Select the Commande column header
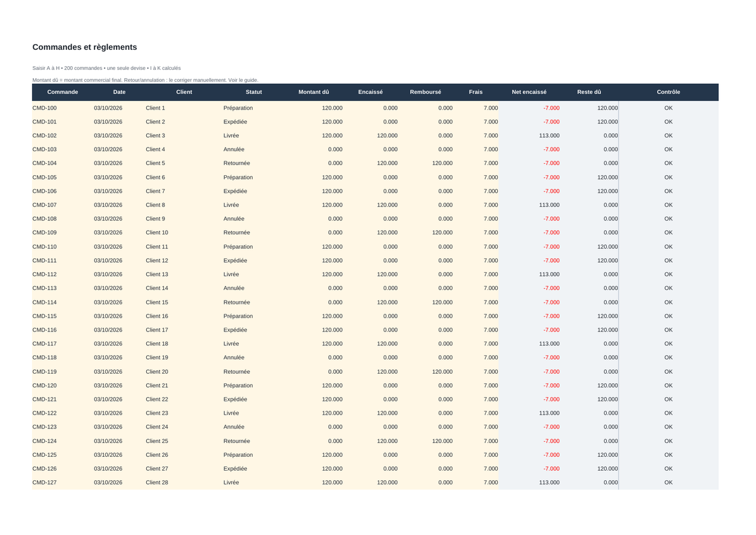This screenshot has height=535, width=756. click(62, 92)
